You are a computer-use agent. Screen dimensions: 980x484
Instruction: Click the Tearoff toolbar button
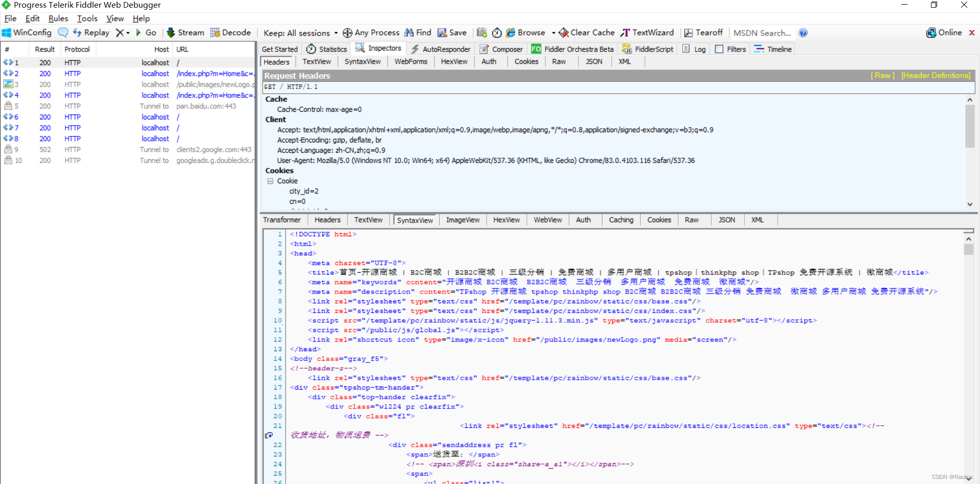click(703, 33)
